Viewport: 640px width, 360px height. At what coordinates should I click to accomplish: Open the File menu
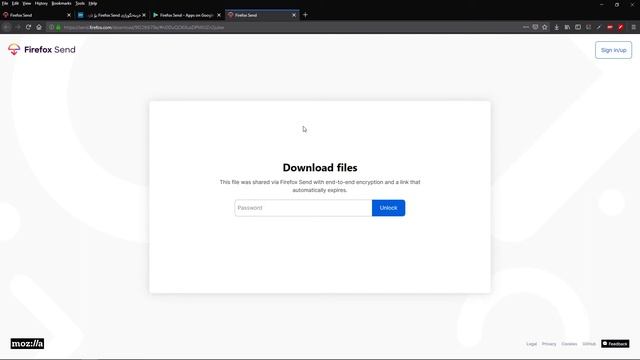(5, 3)
